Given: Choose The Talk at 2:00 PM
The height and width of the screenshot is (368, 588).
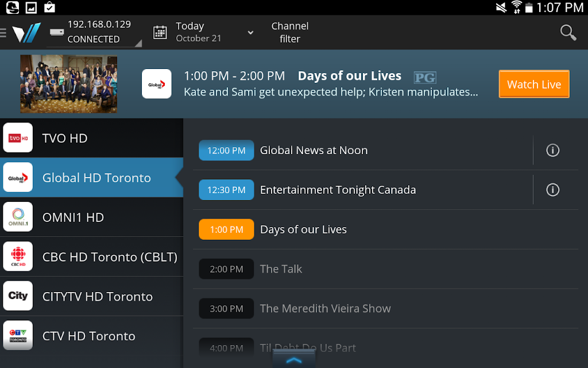Looking at the screenshot, I should (281, 269).
